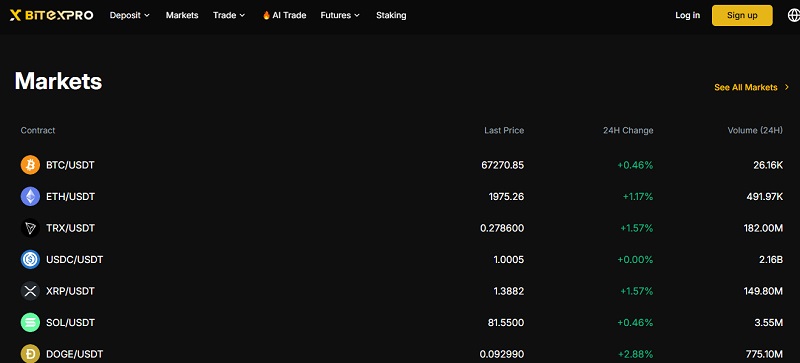Click the DOGE volume 775.10M
The image size is (800, 363).
[763, 354]
